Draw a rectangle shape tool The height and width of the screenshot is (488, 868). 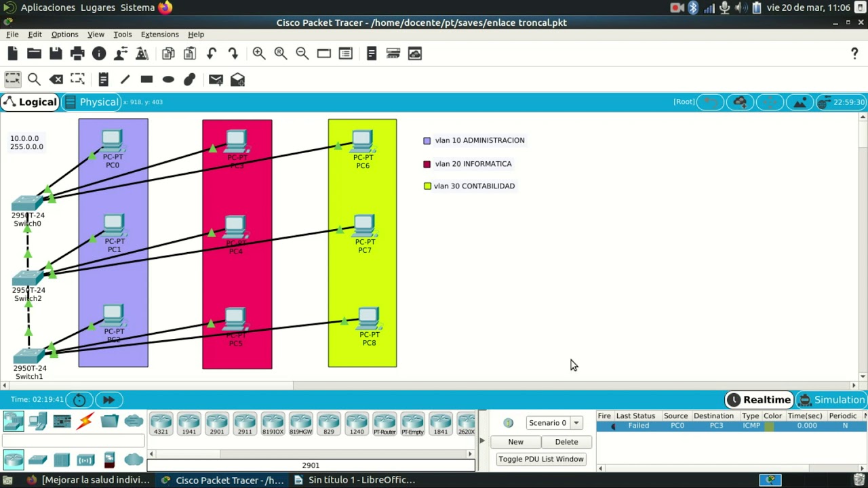tap(146, 79)
